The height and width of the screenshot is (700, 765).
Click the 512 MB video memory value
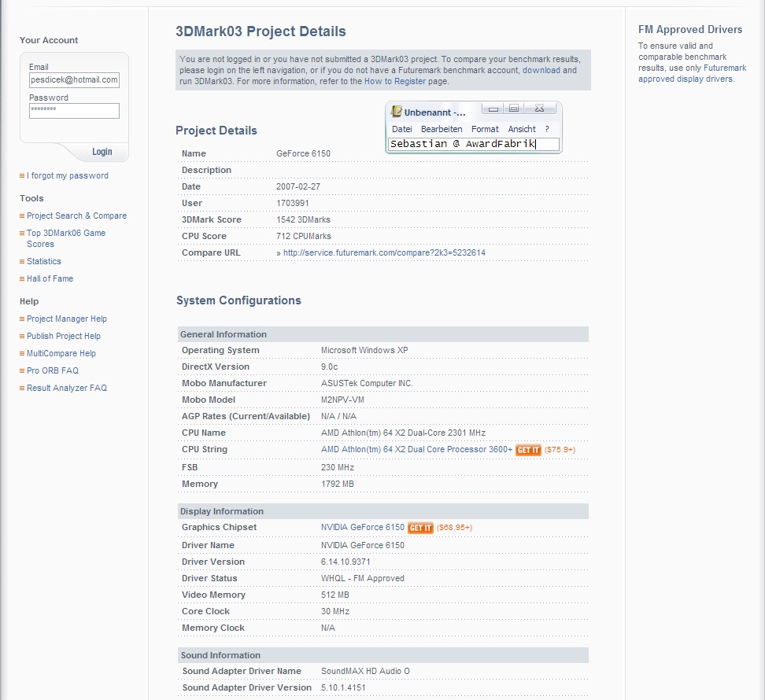point(335,595)
